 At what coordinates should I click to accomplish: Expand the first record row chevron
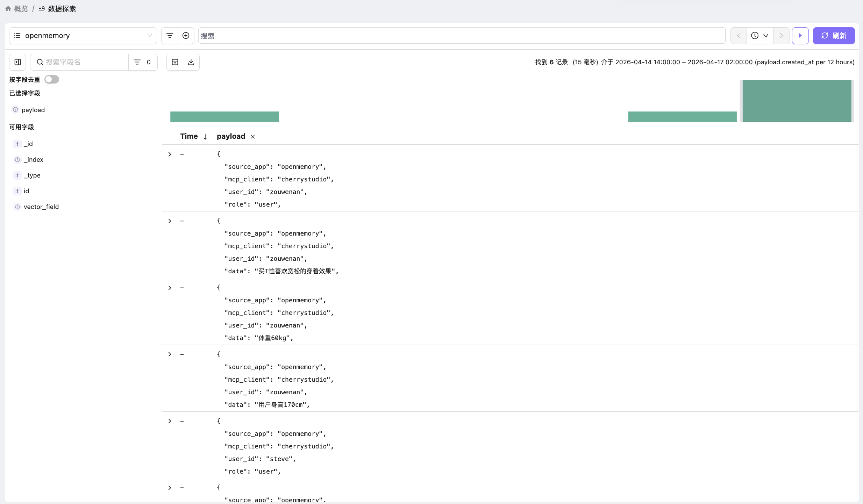click(170, 154)
